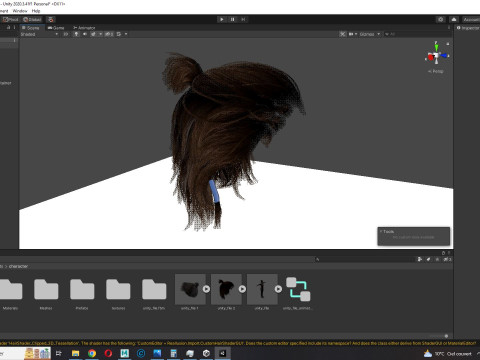This screenshot has width=480, height=360.
Task: Expand the unity_file character asset arrow
Action: pos(278,289)
